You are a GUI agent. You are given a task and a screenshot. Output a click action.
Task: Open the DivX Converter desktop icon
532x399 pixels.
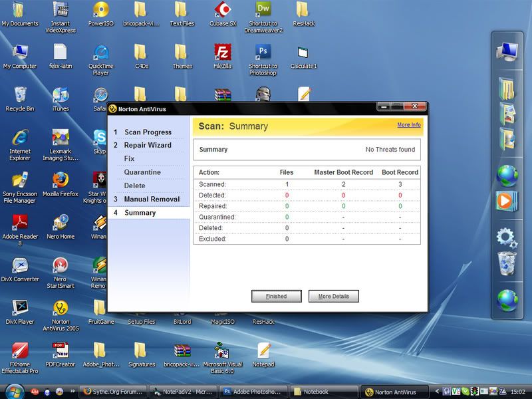point(20,269)
